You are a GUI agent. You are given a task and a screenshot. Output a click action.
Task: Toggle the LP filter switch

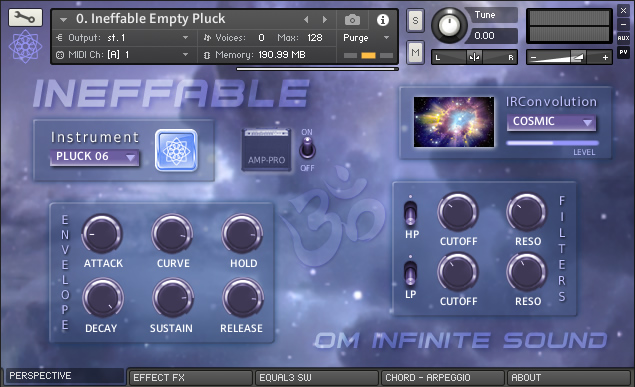(x=410, y=273)
